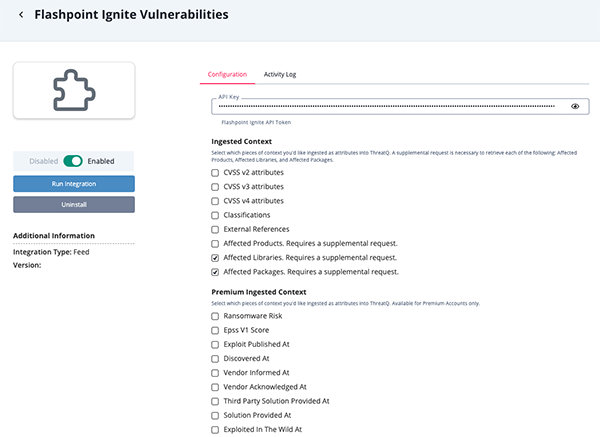Tick Exploit Published At checkbox
Viewport: 600px width, 437px height.
pos(215,344)
